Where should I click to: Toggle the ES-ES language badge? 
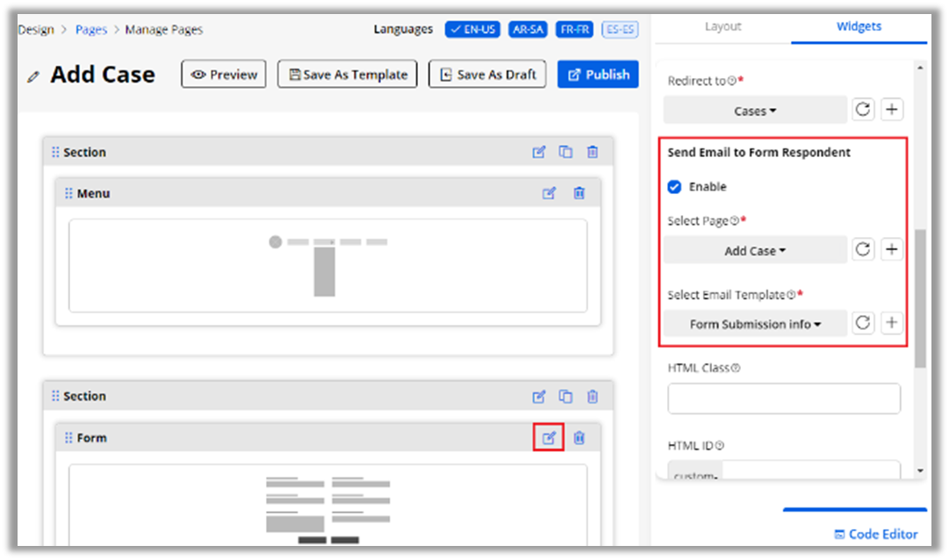pyautogui.click(x=620, y=30)
